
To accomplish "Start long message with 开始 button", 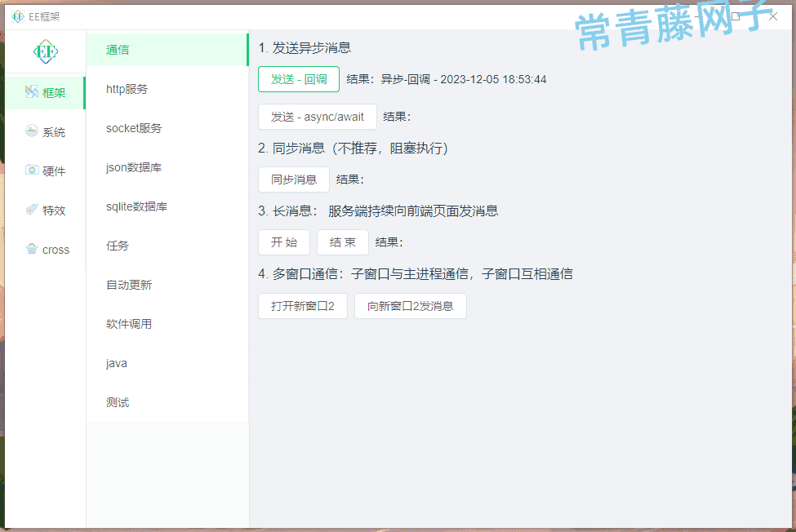I will pos(284,242).
